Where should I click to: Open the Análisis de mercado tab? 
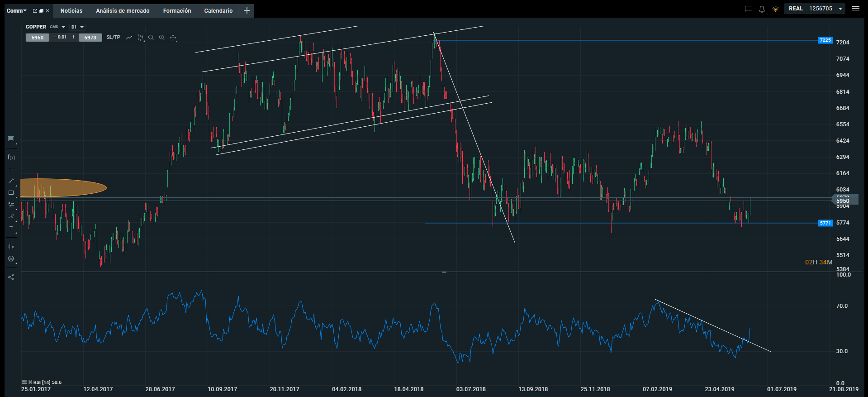pyautogui.click(x=123, y=11)
